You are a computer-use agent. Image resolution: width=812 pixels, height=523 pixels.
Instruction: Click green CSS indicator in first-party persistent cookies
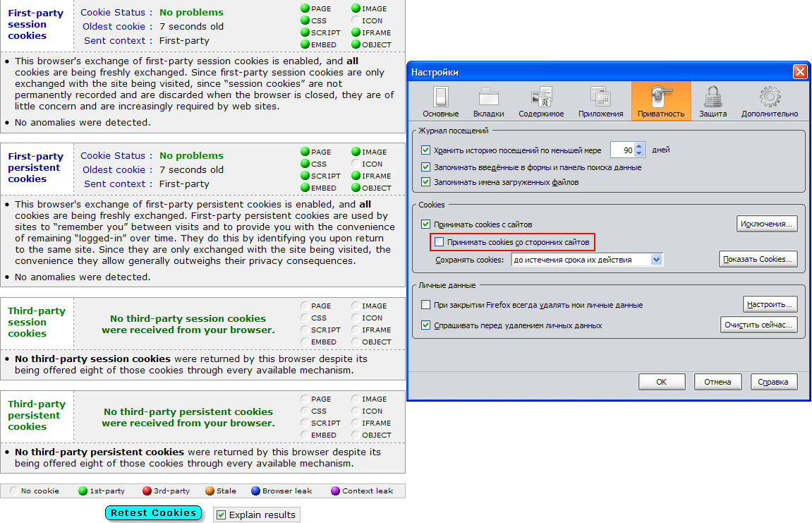click(x=305, y=164)
